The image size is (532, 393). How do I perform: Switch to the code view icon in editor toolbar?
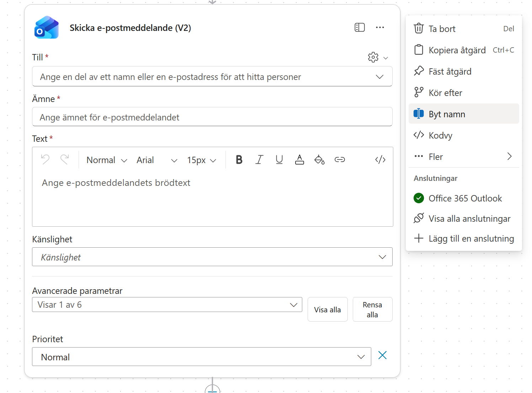click(380, 160)
